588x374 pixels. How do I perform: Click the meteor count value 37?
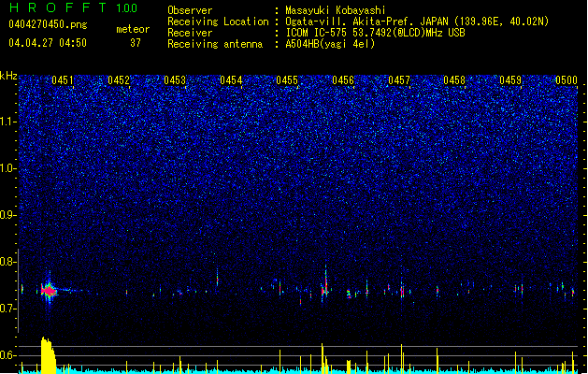click(136, 43)
